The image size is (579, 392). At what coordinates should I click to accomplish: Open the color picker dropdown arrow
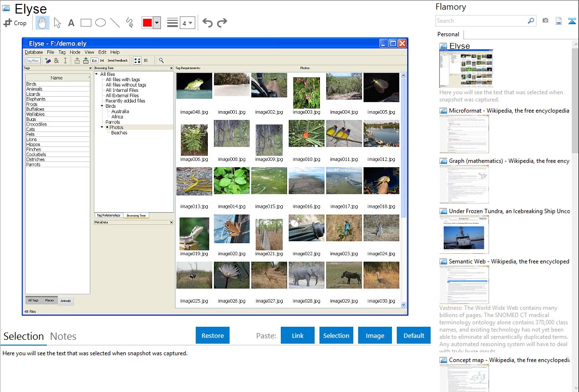coord(157,23)
